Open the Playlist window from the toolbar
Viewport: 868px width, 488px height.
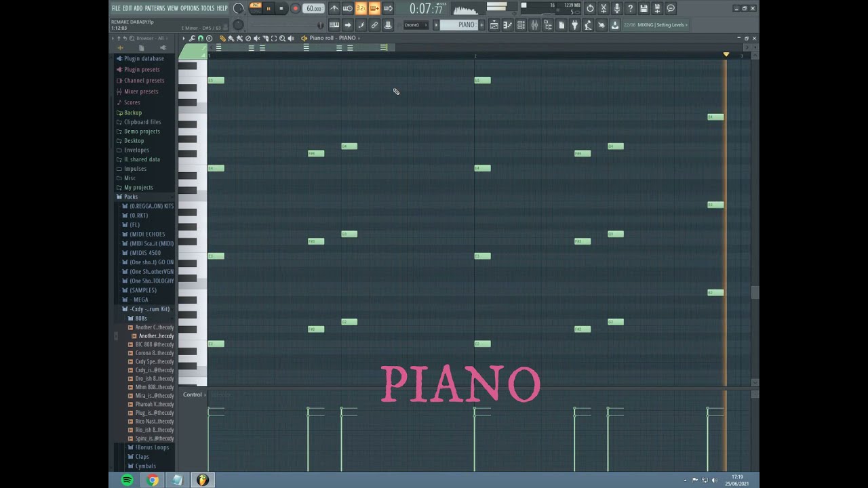[x=494, y=25]
